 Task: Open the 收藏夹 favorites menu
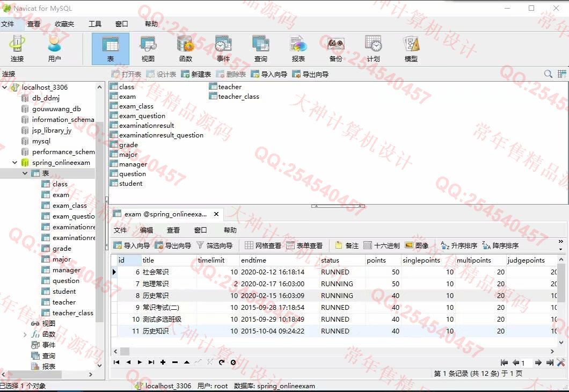(64, 24)
